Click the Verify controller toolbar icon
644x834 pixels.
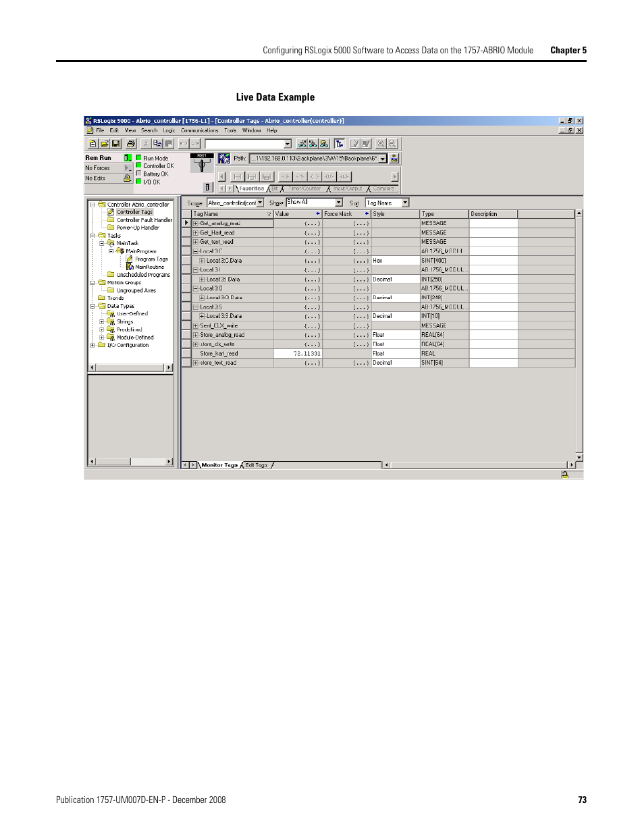366,144
